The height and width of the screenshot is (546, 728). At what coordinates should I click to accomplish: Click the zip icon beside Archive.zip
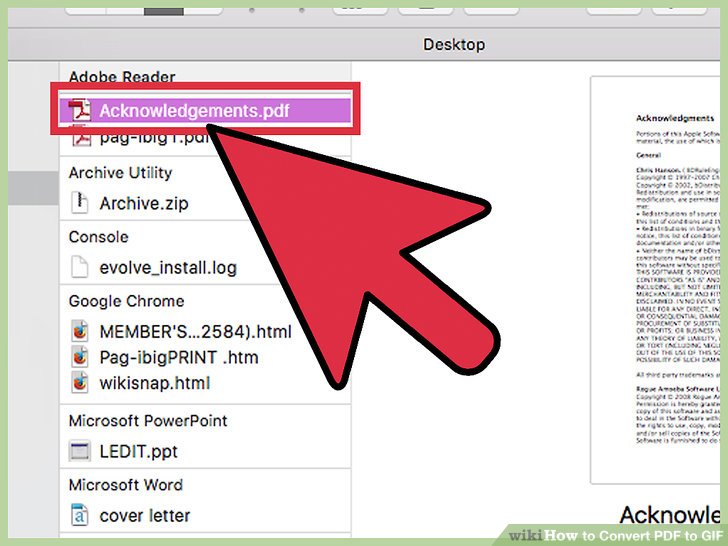pyautogui.click(x=79, y=203)
